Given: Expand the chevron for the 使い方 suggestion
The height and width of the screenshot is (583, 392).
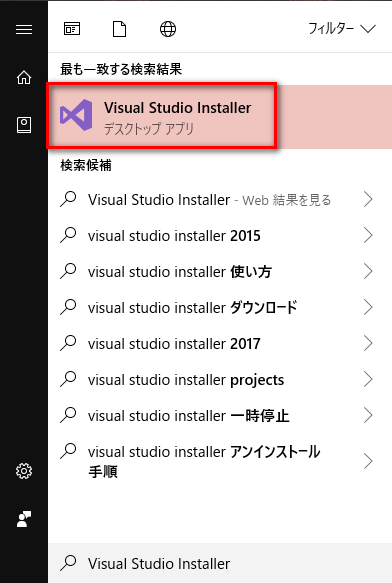Looking at the screenshot, I should point(368,272).
